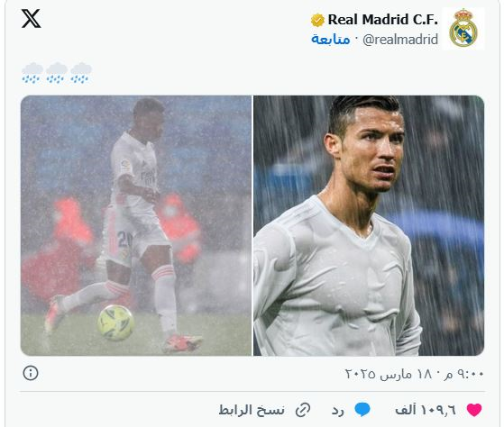Like the tweet with the pink heart
Viewport: 504px width, 427px height.
tap(474, 410)
